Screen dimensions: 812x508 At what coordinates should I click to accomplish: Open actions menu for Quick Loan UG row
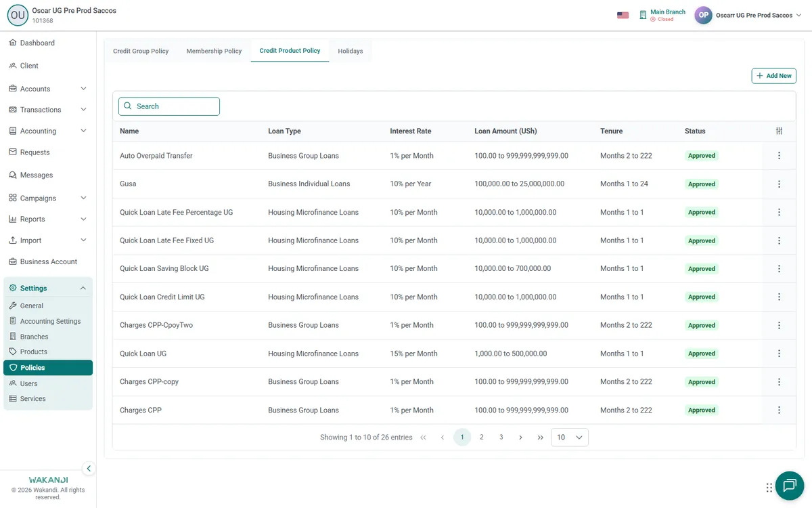pos(779,354)
